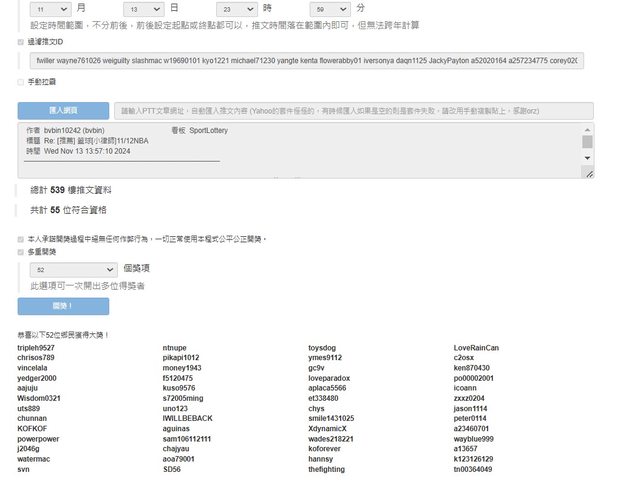
Task: Select winner name LoveRainCan
Action: point(476,348)
